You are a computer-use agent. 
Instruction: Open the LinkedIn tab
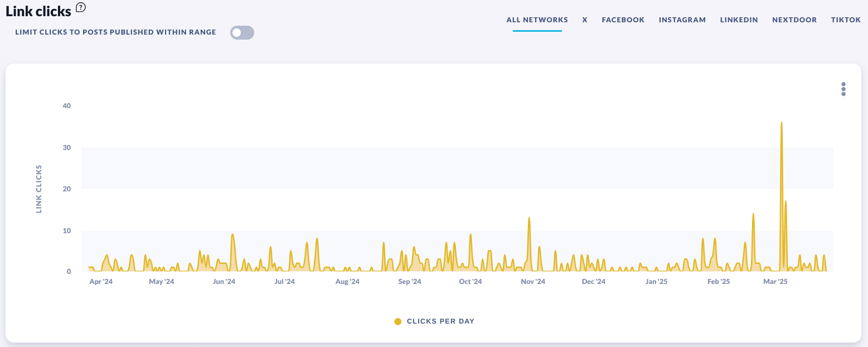739,20
